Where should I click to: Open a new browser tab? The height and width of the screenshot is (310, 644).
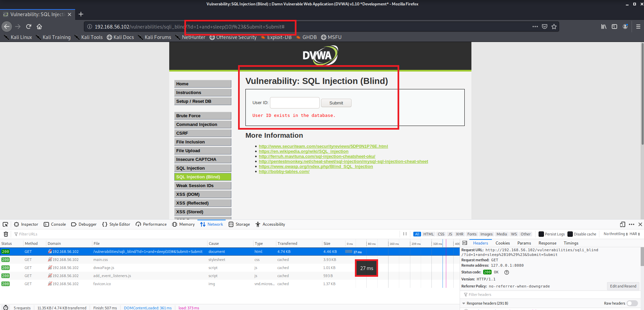[81, 14]
